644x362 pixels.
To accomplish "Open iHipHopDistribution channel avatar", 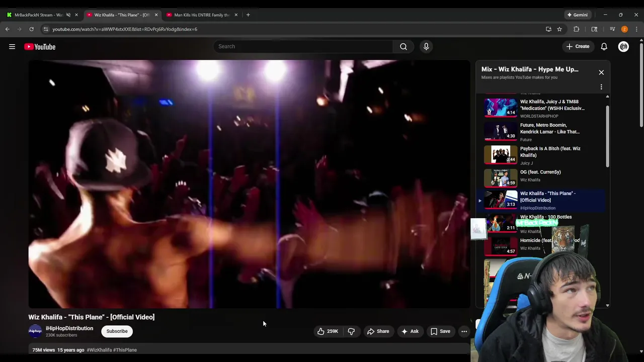I will click(x=35, y=331).
